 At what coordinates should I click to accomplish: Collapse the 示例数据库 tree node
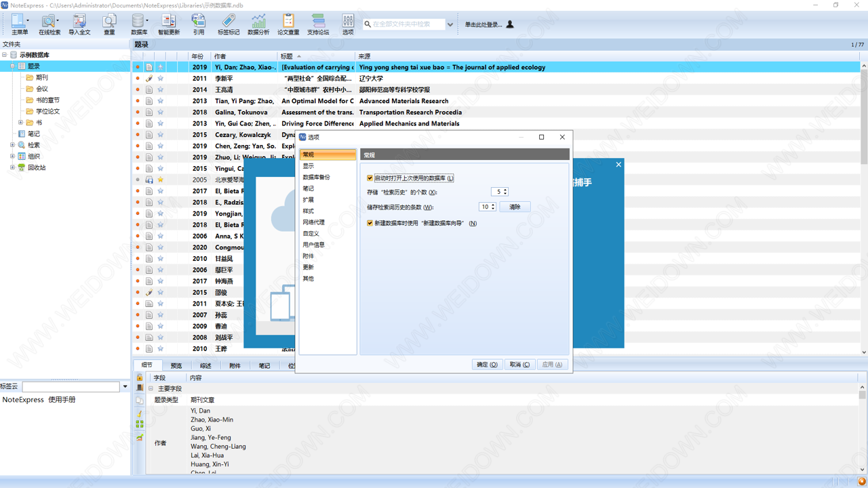coord(4,55)
